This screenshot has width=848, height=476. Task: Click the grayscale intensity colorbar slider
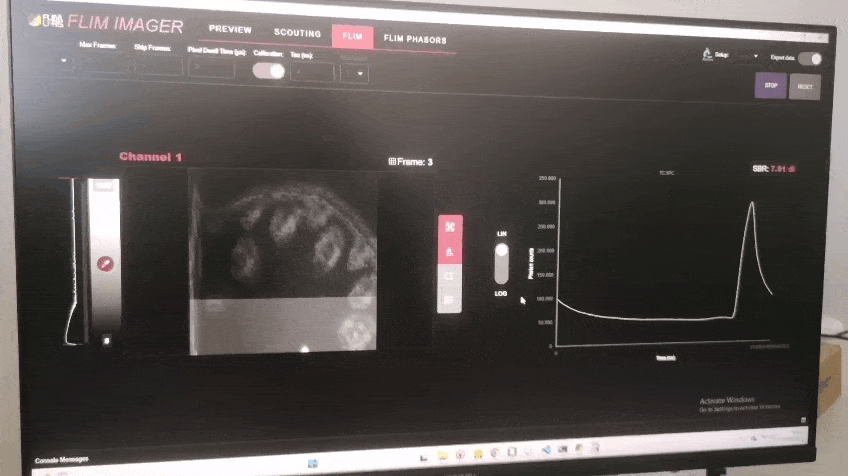pos(104,300)
